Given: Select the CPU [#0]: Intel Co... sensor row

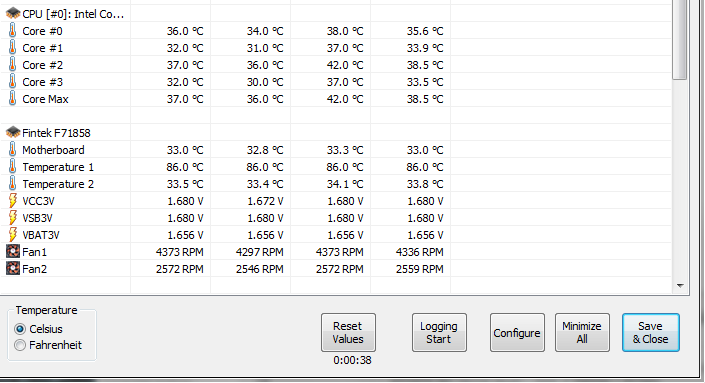Looking at the screenshot, I should click(73, 14).
